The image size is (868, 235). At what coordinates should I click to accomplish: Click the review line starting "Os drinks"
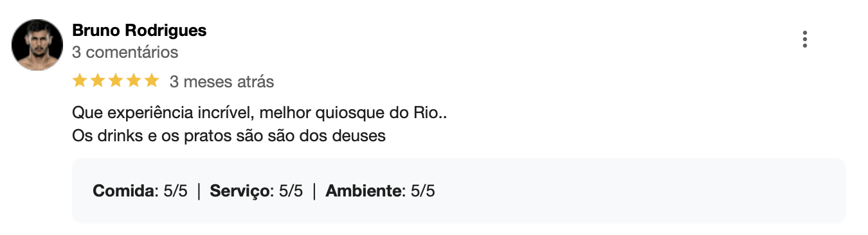(229, 136)
